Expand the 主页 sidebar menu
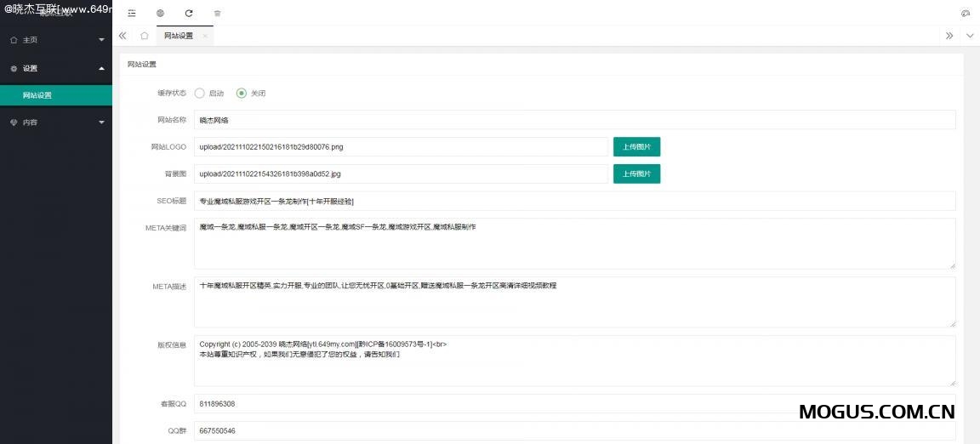980x444 pixels. click(56, 40)
